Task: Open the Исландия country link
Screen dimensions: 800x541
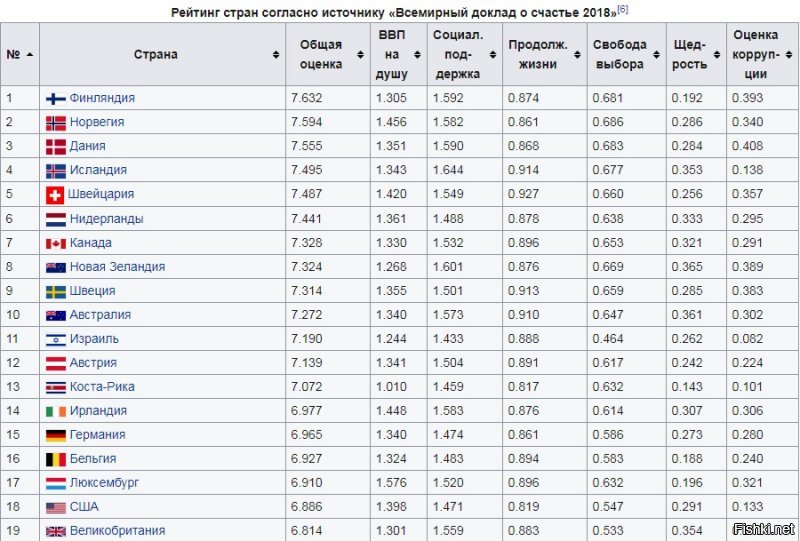Action: (98, 170)
